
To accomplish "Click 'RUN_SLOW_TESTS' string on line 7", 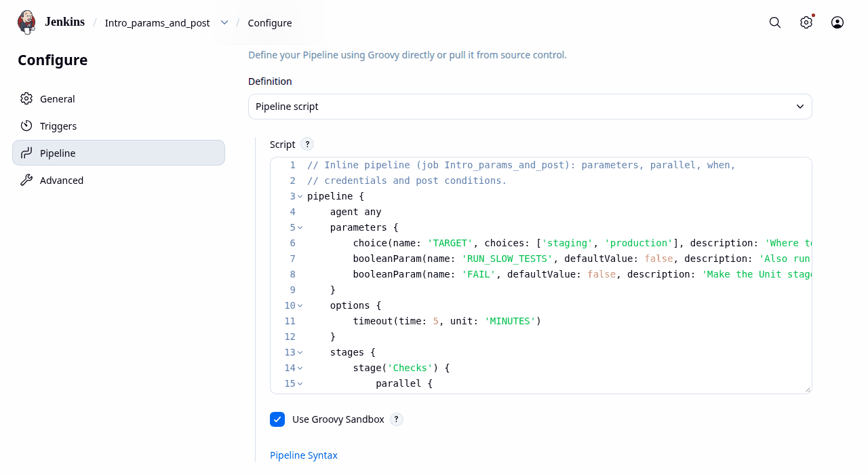I will pos(507,259).
